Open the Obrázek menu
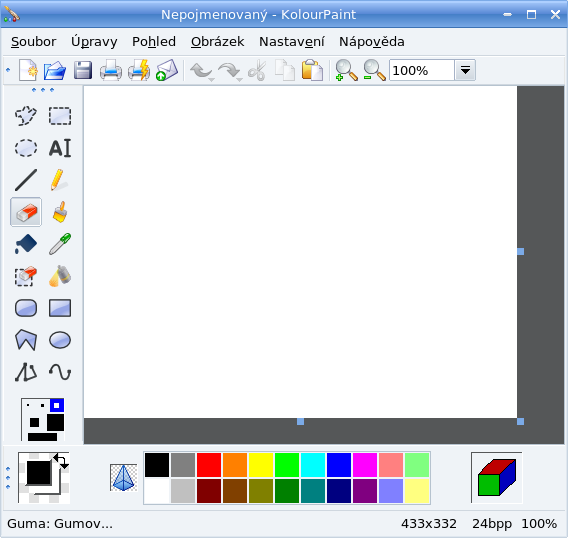Viewport: 568px width, 538px height. (x=218, y=42)
